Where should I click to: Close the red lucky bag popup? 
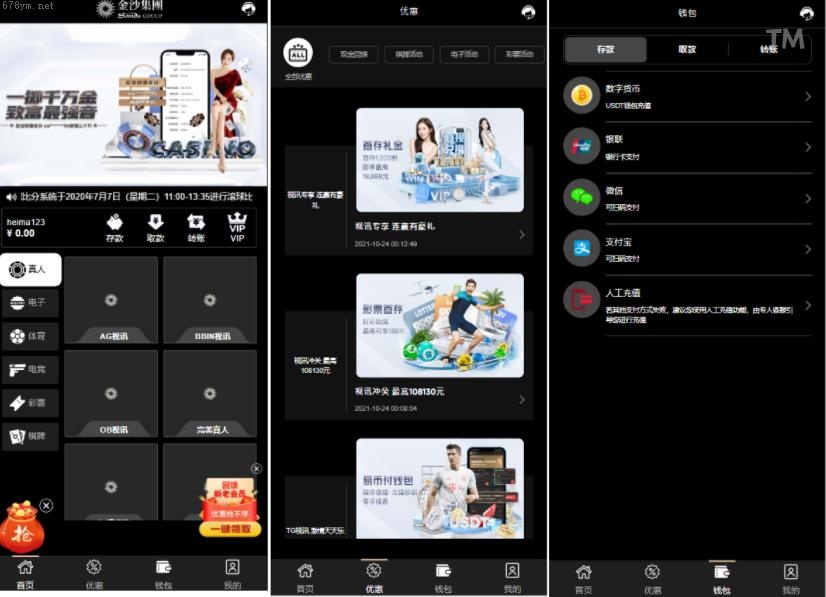[46, 506]
